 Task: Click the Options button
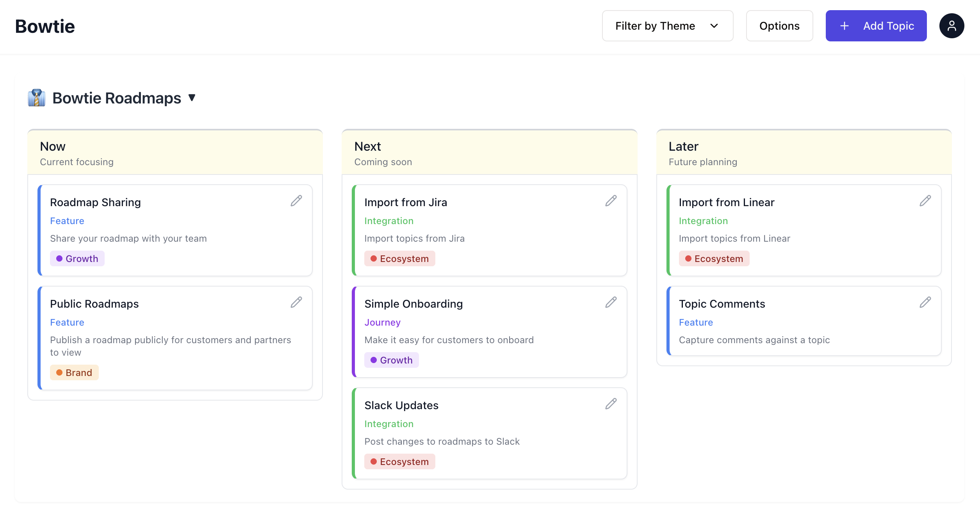pos(779,26)
